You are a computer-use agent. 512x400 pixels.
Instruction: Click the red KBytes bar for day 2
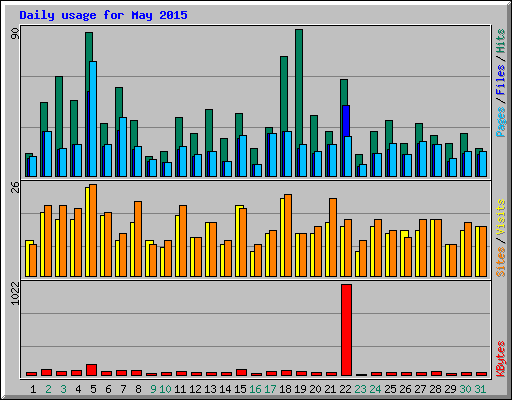(x=46, y=373)
